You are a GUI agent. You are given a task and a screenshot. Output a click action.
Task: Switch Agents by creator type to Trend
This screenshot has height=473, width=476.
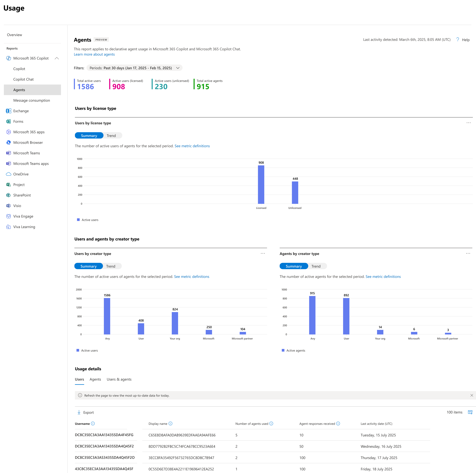[316, 266]
